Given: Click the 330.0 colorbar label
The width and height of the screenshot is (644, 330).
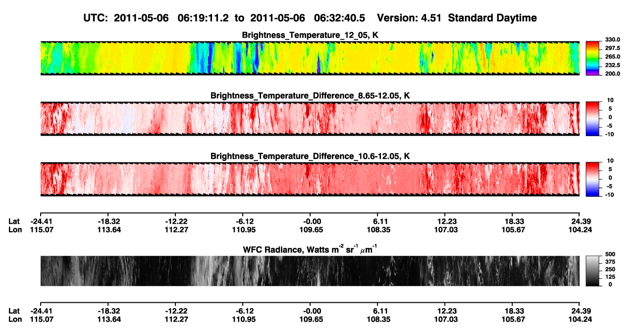Looking at the screenshot, I should click(x=613, y=40).
